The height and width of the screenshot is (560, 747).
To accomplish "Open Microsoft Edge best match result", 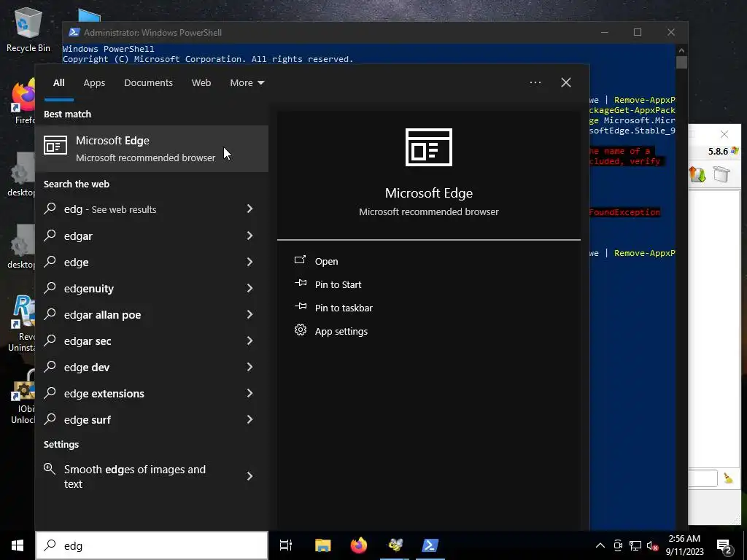I will click(152, 149).
